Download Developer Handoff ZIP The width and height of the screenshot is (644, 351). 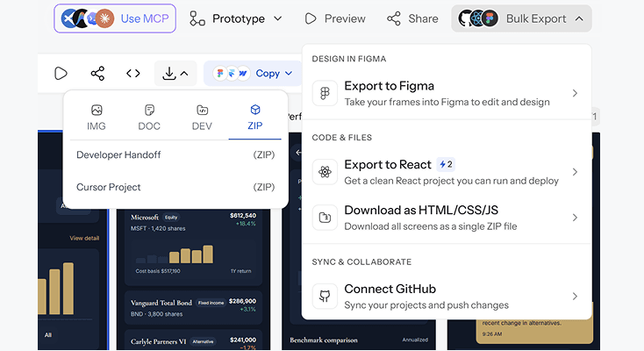[175, 155]
